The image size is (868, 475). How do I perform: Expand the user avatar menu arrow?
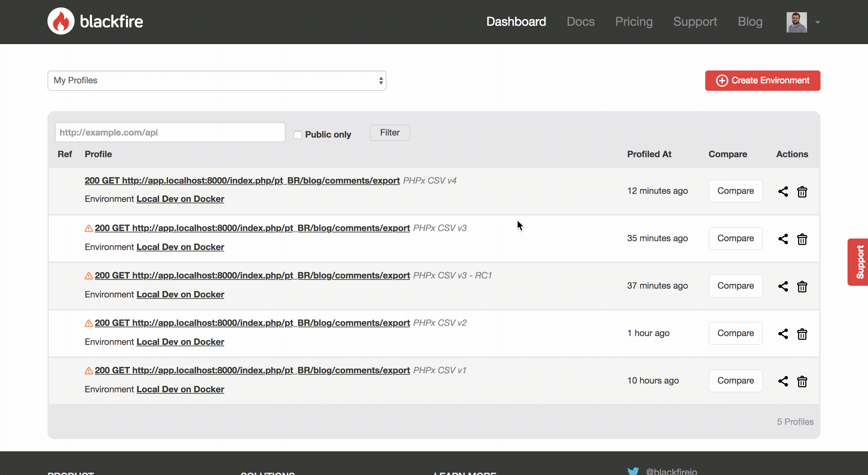coord(818,22)
